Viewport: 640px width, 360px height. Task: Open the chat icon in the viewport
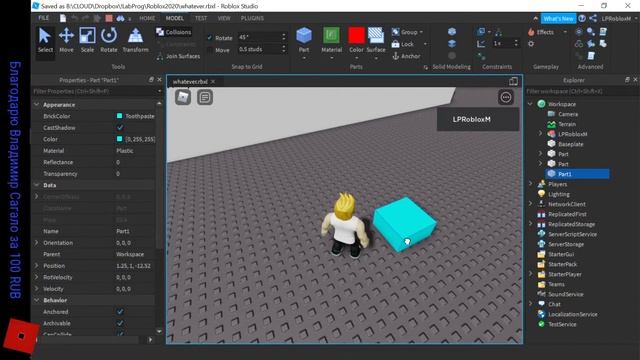coord(205,97)
